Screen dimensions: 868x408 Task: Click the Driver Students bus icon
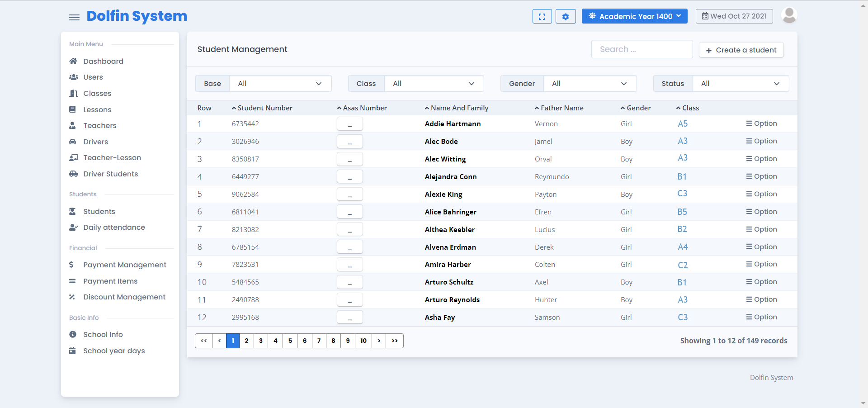pyautogui.click(x=73, y=174)
